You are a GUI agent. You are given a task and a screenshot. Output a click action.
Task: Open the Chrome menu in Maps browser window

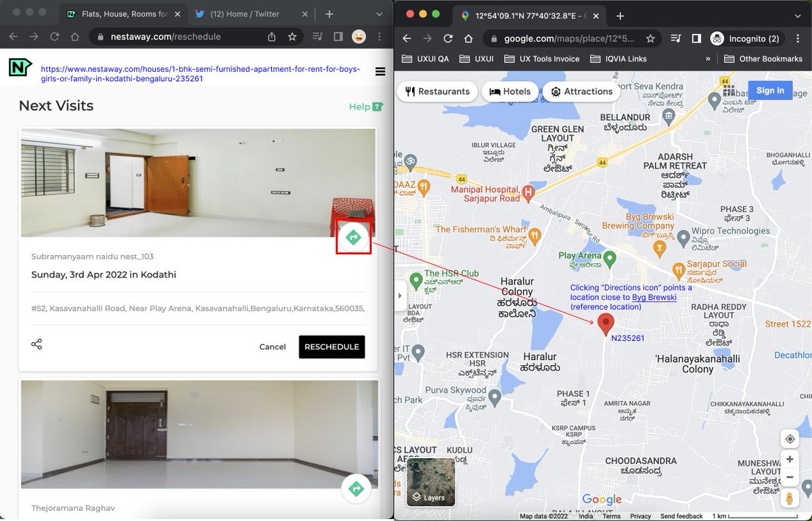click(798, 39)
